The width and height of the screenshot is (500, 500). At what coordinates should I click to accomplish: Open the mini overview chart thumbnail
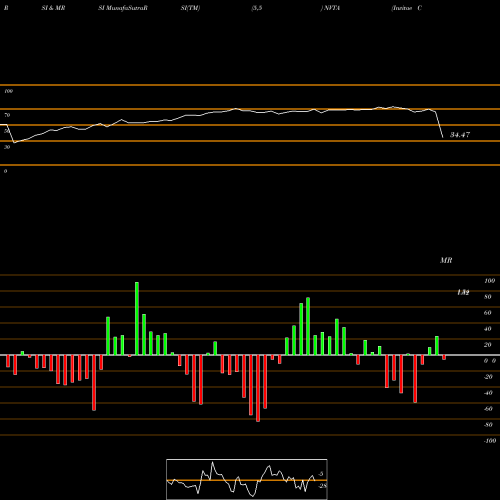click(247, 479)
